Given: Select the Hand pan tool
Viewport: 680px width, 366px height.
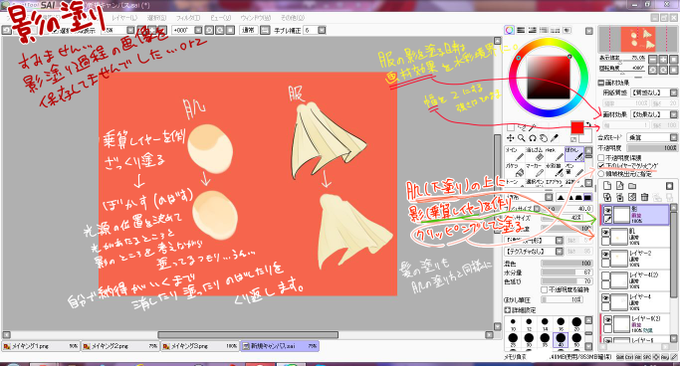Looking at the screenshot, I should [543, 138].
